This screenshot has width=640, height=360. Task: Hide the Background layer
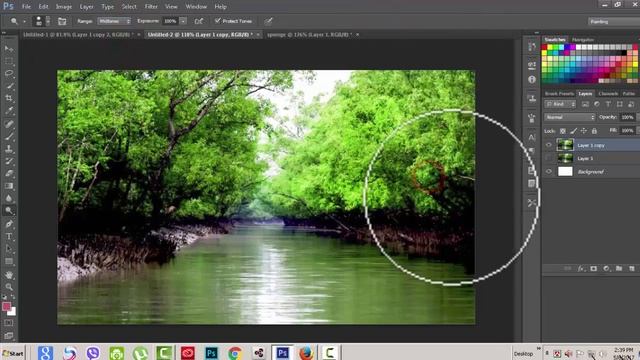(x=549, y=171)
